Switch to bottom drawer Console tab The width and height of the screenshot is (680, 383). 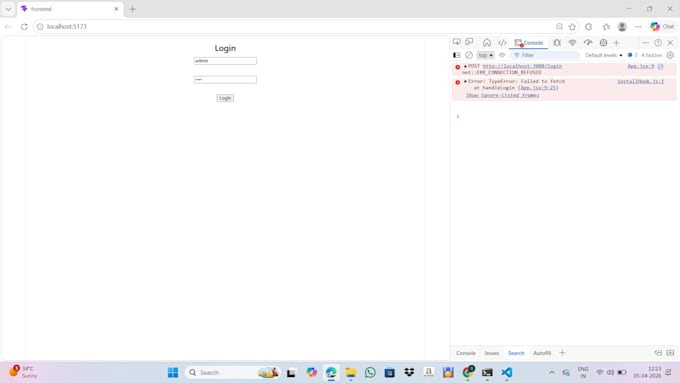coord(465,353)
